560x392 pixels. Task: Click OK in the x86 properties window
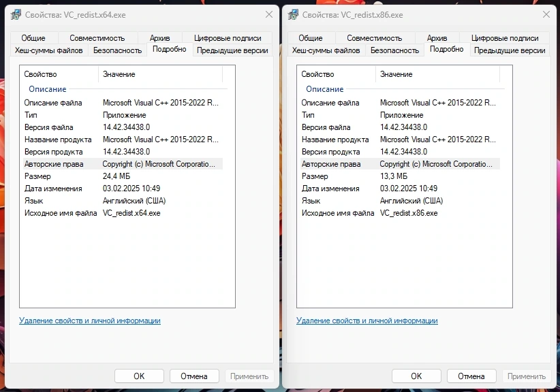416,376
